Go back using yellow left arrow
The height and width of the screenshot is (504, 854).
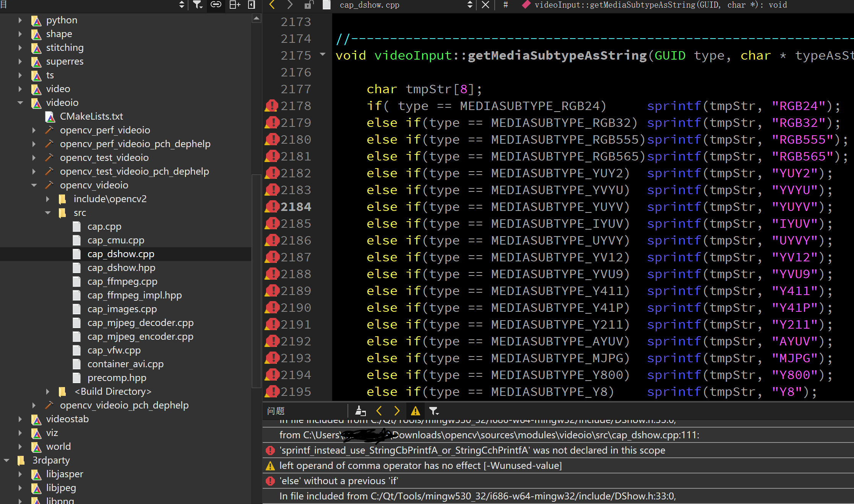(271, 5)
